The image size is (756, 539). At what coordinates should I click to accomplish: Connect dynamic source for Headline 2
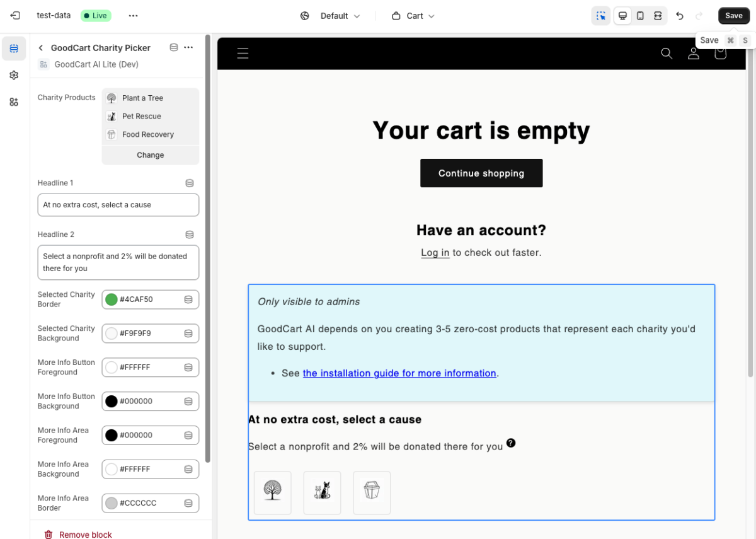[x=189, y=234]
